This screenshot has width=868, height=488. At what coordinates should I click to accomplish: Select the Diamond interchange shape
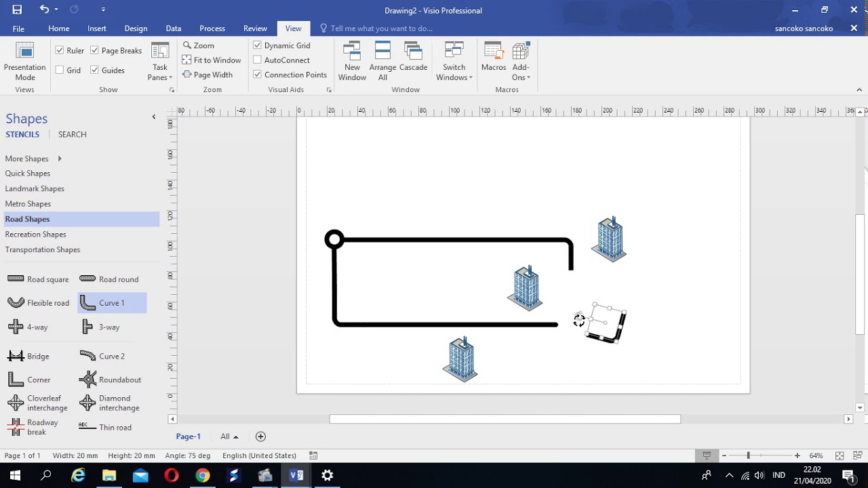pyautogui.click(x=109, y=403)
